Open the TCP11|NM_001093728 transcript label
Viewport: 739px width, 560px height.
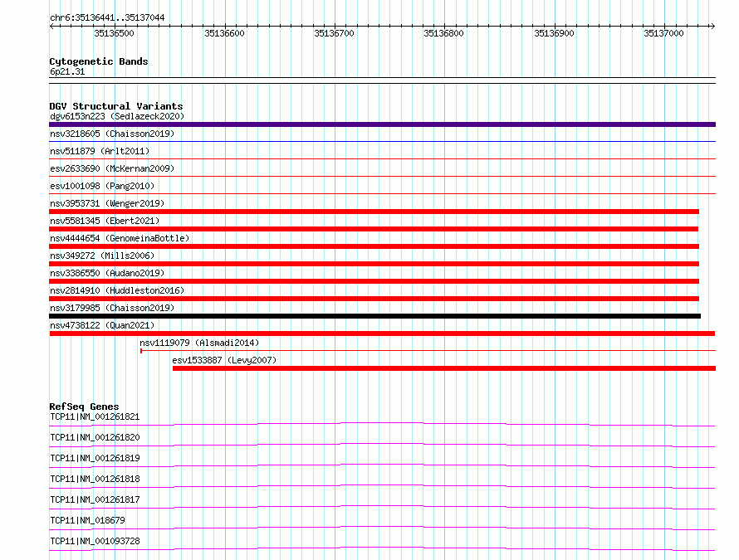click(x=95, y=541)
